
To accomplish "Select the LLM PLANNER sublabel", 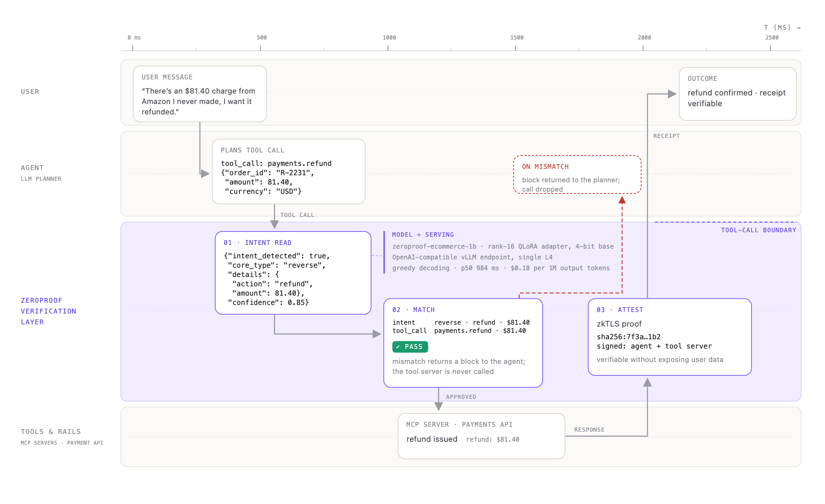I will point(41,179).
